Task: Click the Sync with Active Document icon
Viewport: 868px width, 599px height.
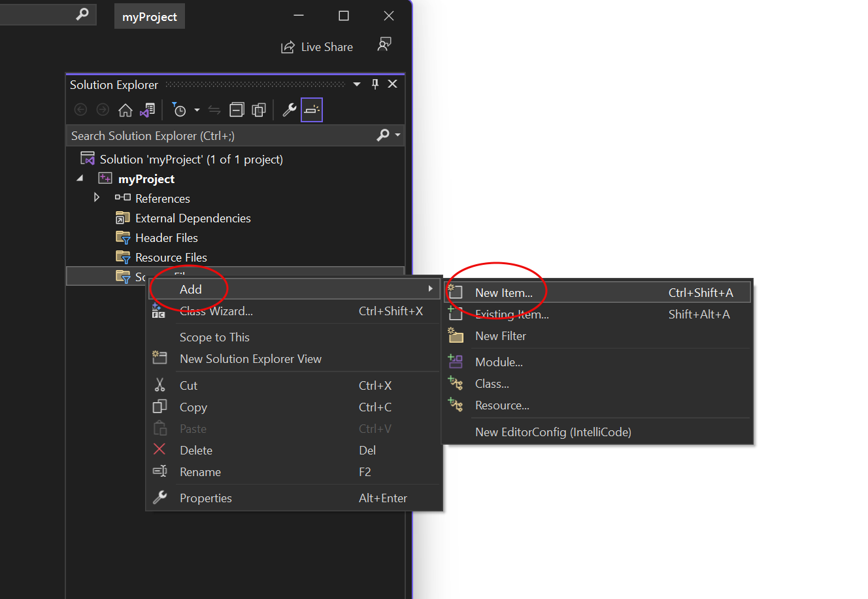Action: pyautogui.click(x=214, y=110)
